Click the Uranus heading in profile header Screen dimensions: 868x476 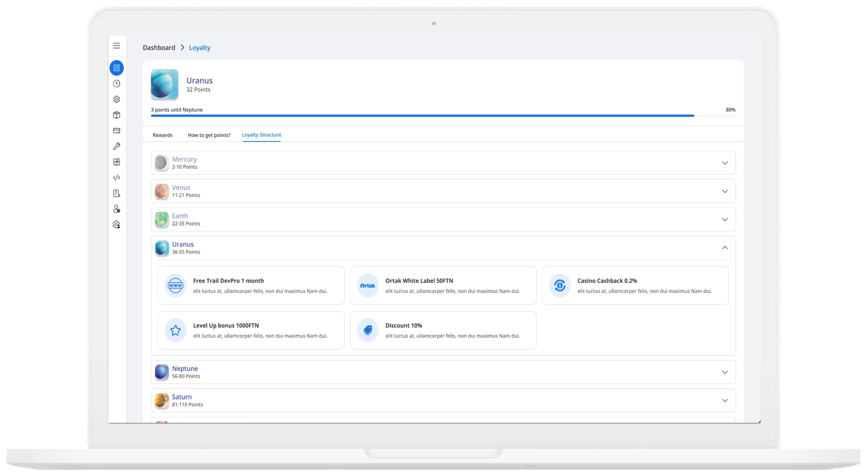point(199,80)
